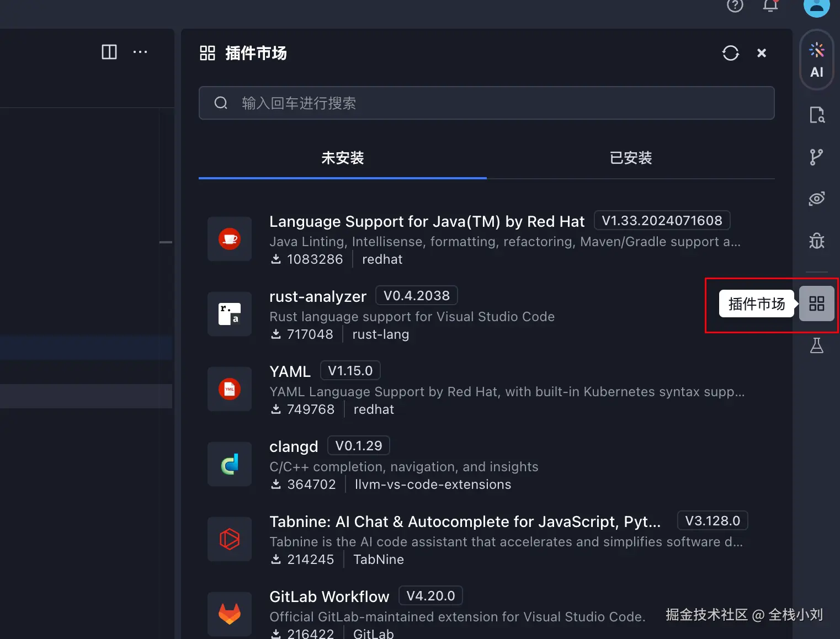Switch to the 未安装 tab
This screenshot has height=639, width=840.
343,158
